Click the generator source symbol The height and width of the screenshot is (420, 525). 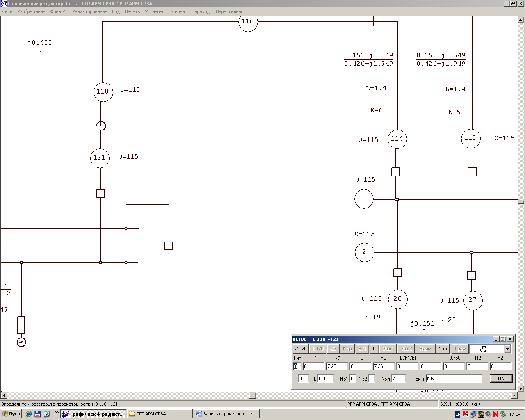point(21,342)
